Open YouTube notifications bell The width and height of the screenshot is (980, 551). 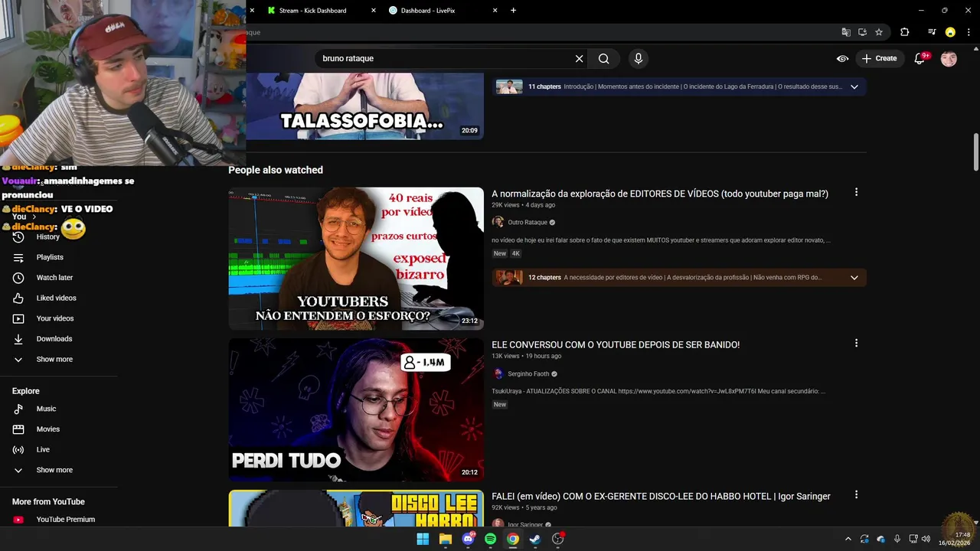click(920, 58)
